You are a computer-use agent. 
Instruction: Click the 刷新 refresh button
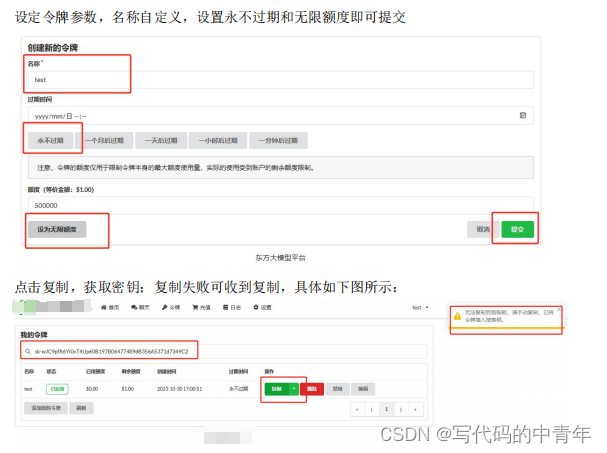point(81,408)
